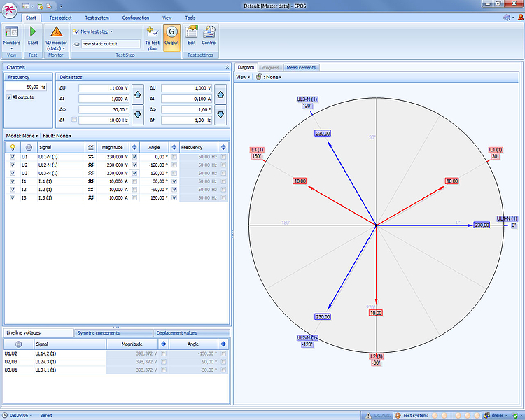Expand the Fault: None dropdown
The height and width of the screenshot is (420, 525).
click(57, 136)
